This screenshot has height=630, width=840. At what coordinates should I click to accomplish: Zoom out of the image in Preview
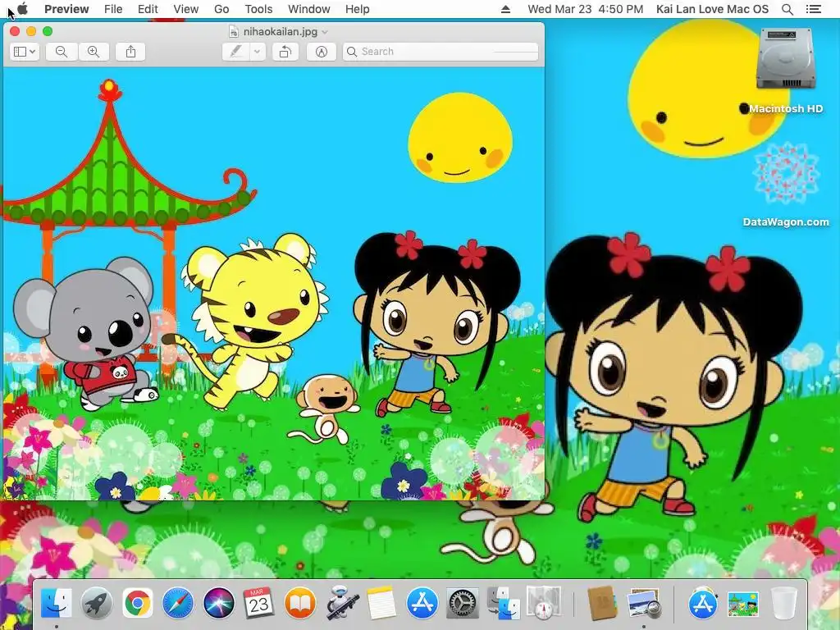61,52
